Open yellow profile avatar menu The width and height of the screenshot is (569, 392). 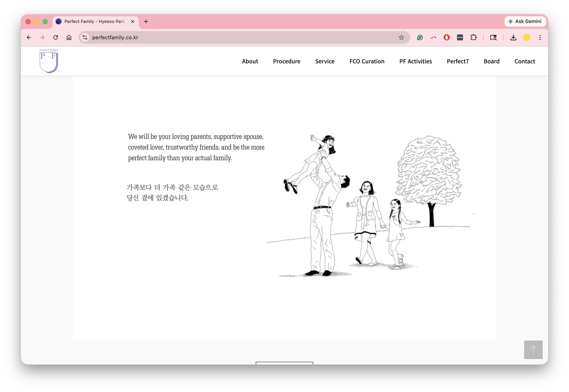click(527, 37)
